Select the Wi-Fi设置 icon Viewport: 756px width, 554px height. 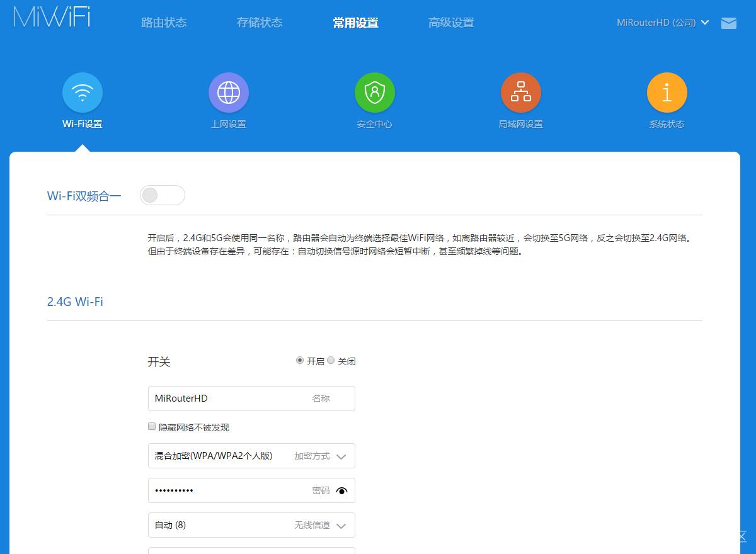click(x=83, y=93)
